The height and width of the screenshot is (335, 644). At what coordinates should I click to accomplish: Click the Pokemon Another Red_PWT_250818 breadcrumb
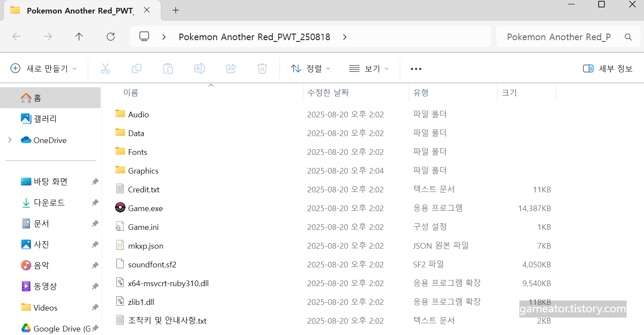click(254, 37)
